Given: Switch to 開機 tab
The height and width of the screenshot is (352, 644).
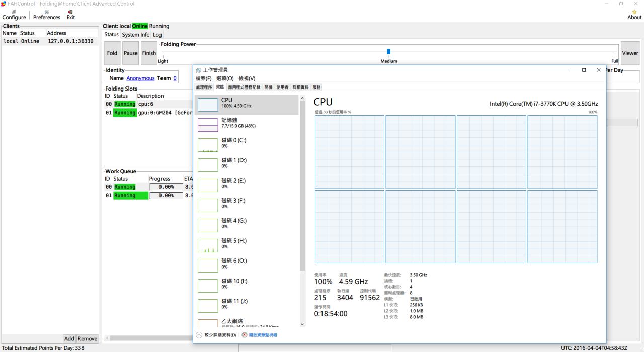Looking at the screenshot, I should coord(268,87).
